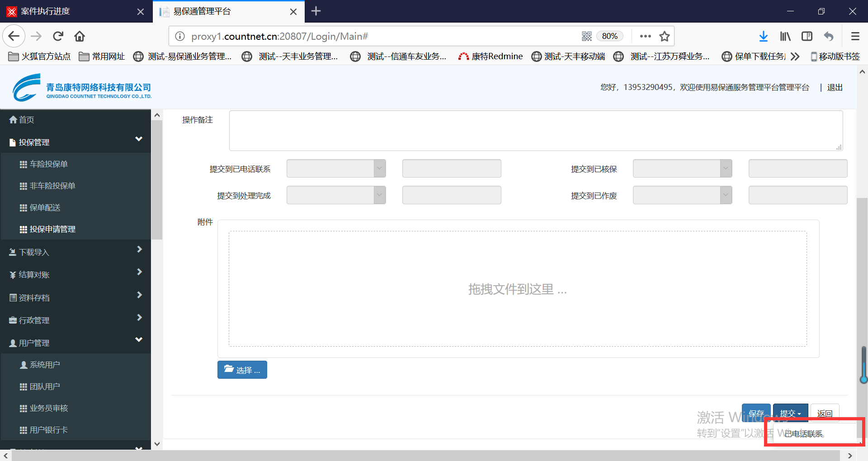
Task: Select 已电话联系 from the submit menu
Action: tap(804, 434)
